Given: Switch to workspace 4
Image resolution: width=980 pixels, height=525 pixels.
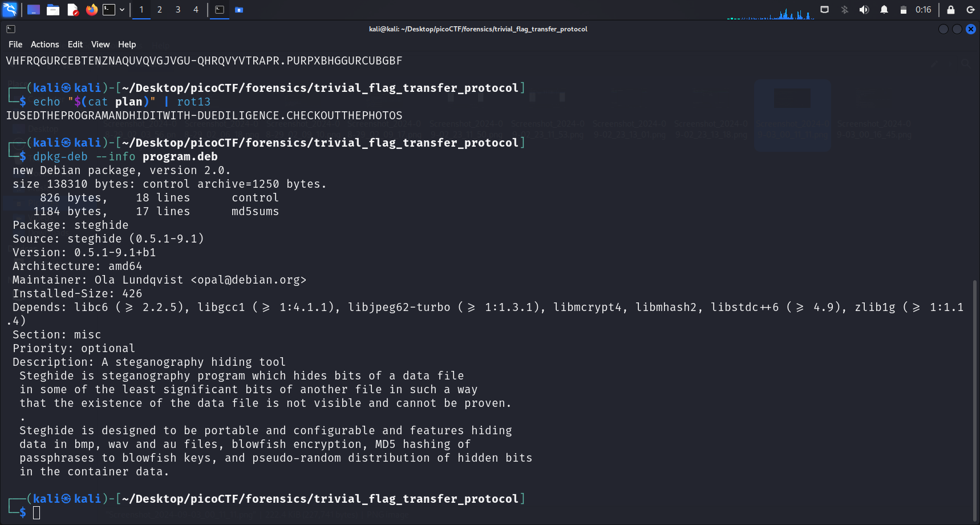Looking at the screenshot, I should point(196,10).
